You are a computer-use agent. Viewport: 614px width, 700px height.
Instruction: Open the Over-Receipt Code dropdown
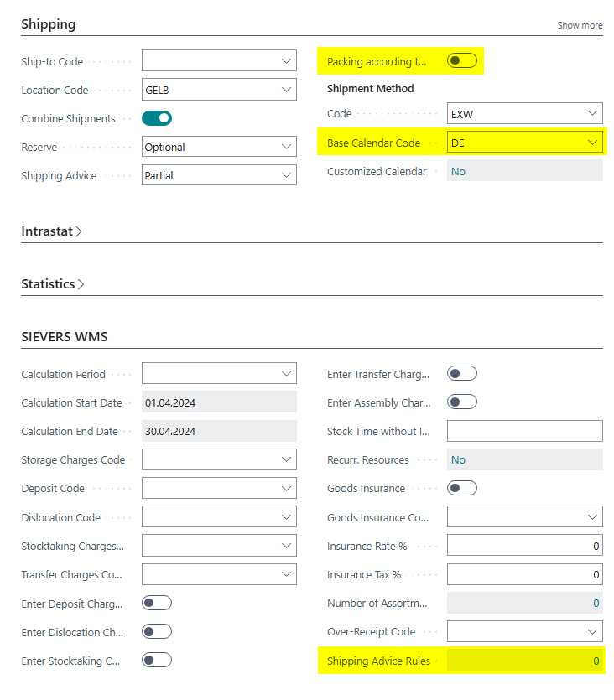click(592, 631)
